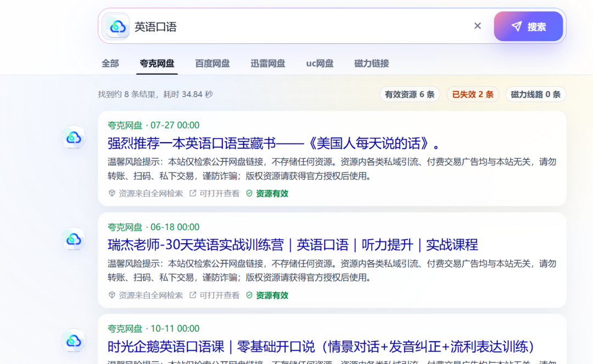Click 可打开查看 text in 瑞杰老师 result
593x364 pixels.
(219, 295)
